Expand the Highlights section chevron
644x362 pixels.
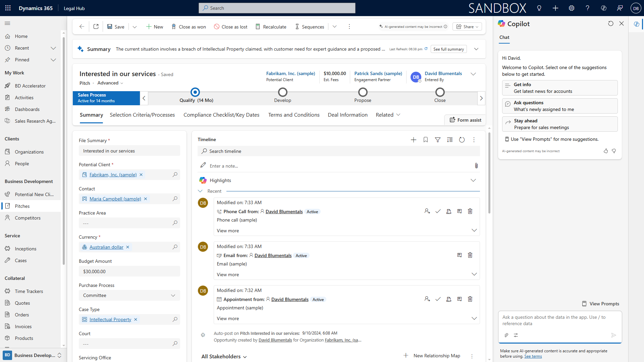tap(473, 180)
